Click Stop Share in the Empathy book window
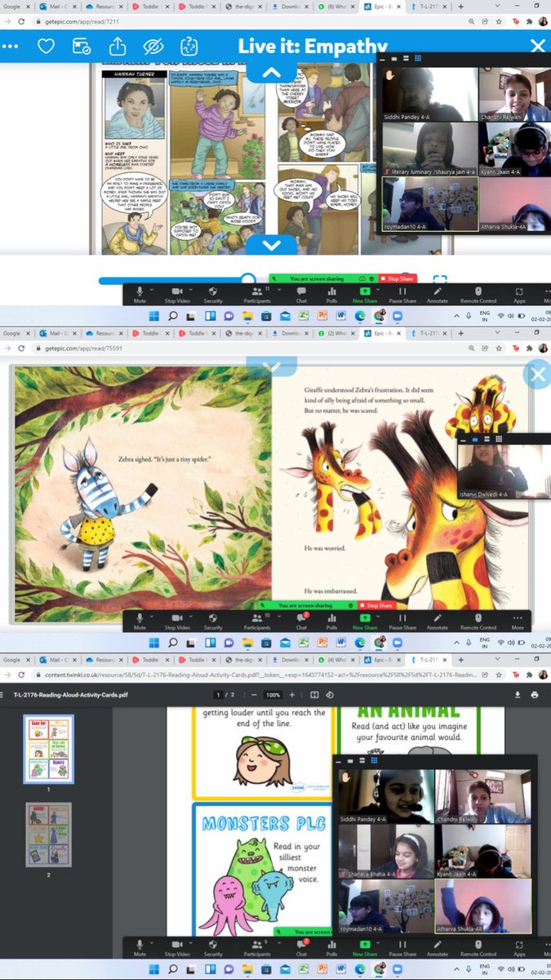Viewport: 551px width, 980px height. coord(398,278)
